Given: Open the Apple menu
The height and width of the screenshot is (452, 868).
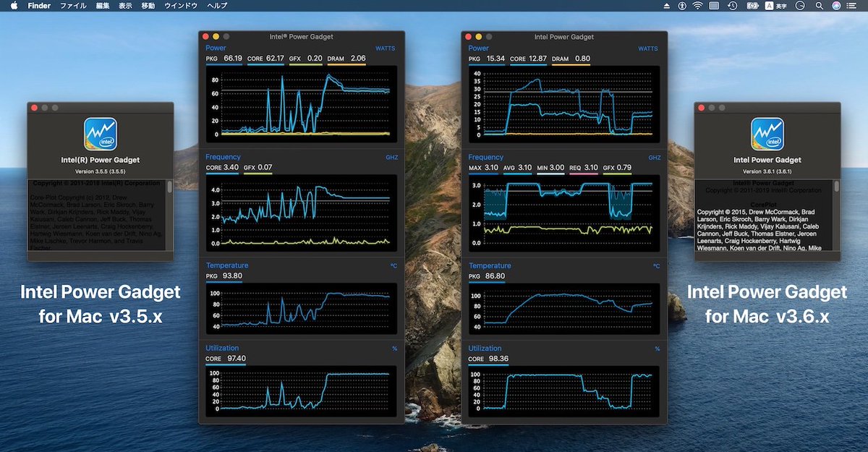Looking at the screenshot, I should point(14,6).
